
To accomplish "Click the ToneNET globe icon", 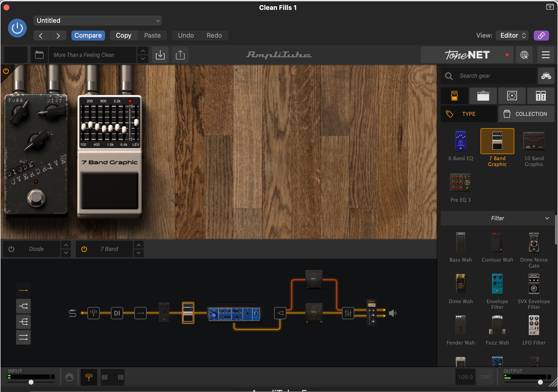I will (x=524, y=55).
